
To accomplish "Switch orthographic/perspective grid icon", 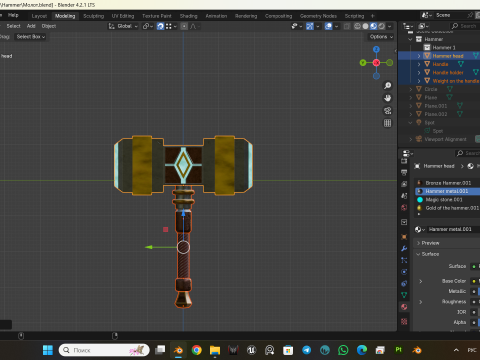I will point(387,123).
